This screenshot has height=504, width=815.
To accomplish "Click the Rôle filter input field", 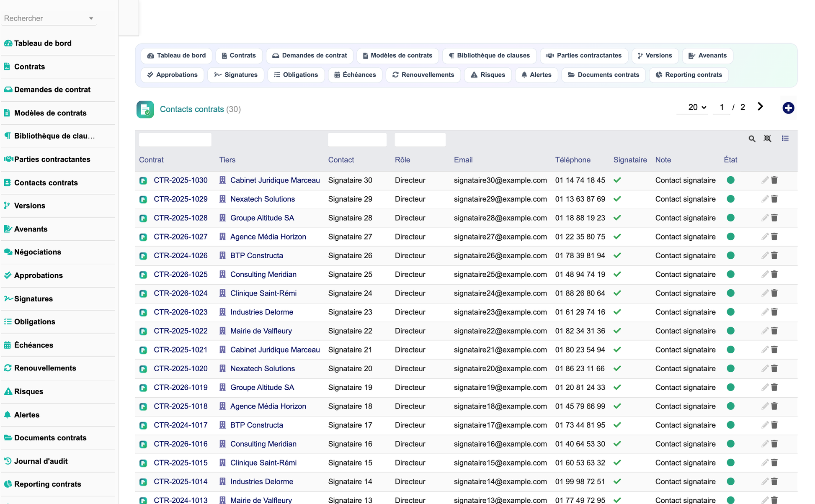I will coord(420,139).
